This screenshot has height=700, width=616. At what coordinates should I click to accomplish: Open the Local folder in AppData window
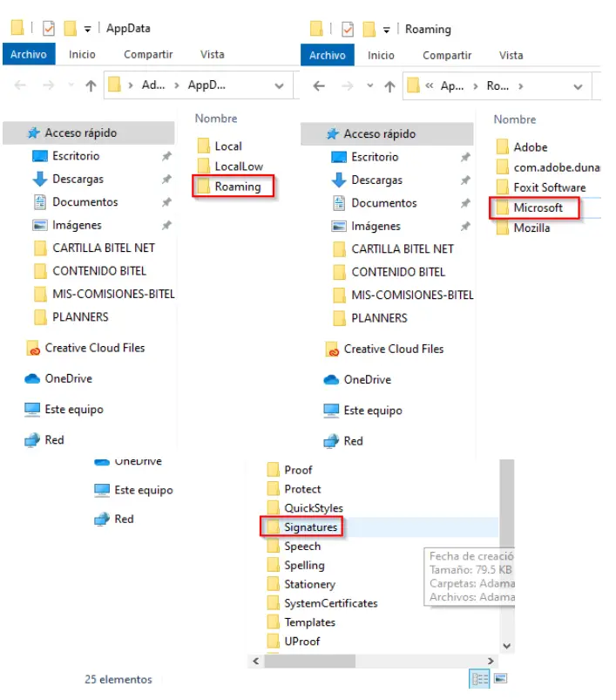point(220,146)
